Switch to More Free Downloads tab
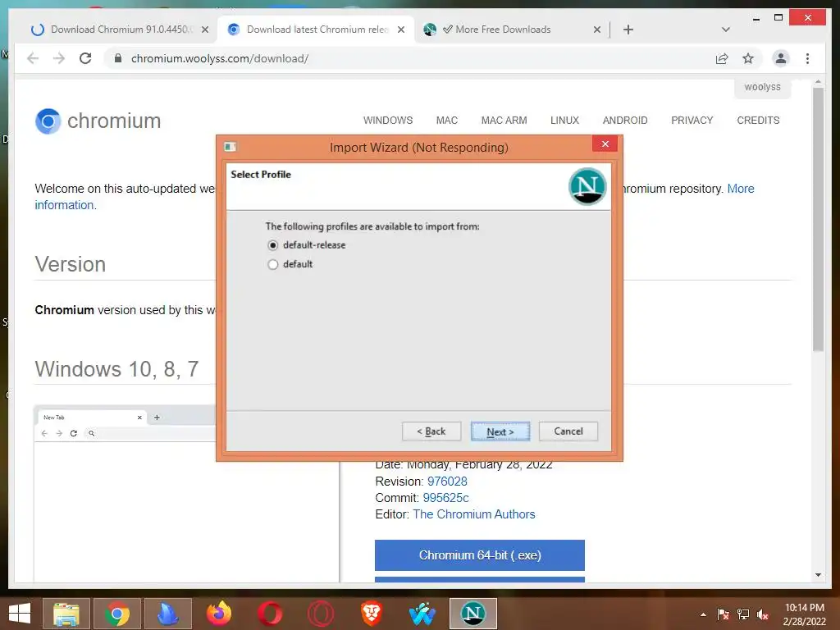 pyautogui.click(x=503, y=30)
